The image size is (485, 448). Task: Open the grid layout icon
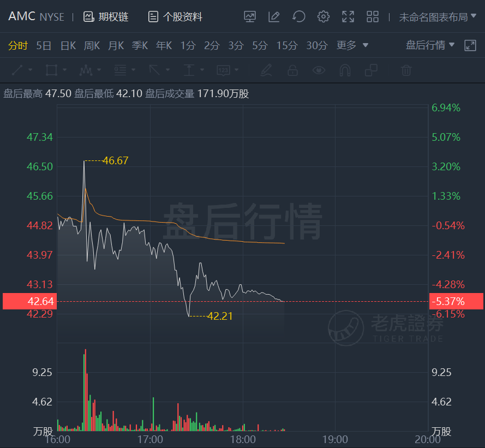373,17
